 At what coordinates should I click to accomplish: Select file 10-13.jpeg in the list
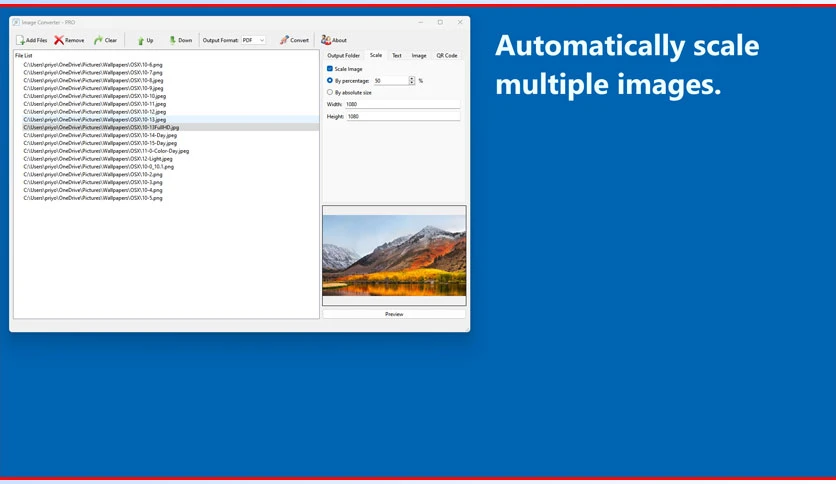point(94,119)
